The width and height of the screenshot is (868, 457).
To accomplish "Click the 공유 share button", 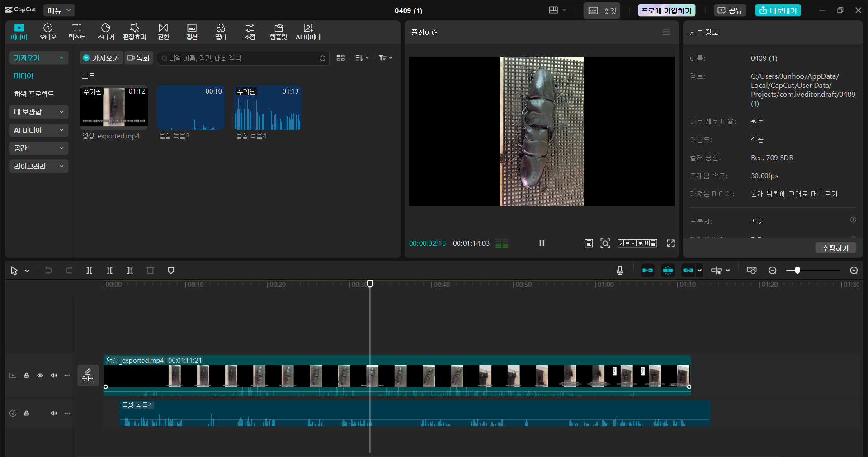I will (x=730, y=10).
